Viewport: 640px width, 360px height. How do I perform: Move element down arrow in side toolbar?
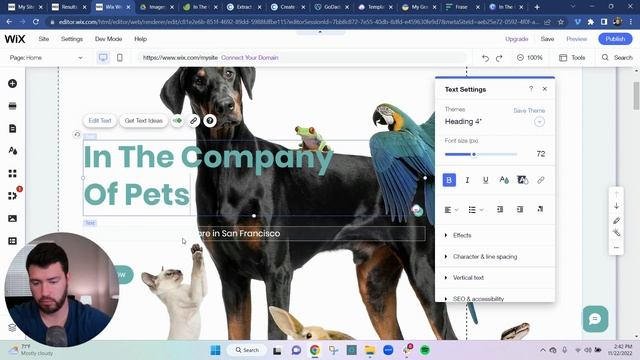(x=616, y=207)
